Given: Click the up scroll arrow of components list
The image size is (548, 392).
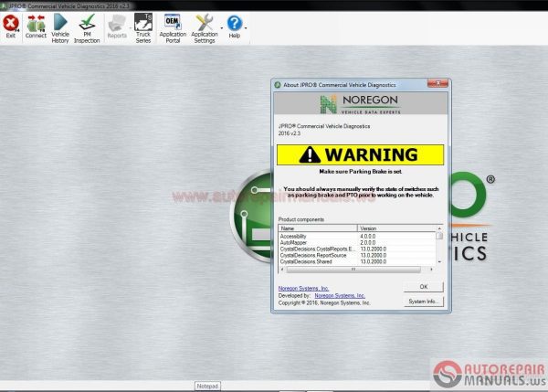Looking at the screenshot, I should point(439,228).
